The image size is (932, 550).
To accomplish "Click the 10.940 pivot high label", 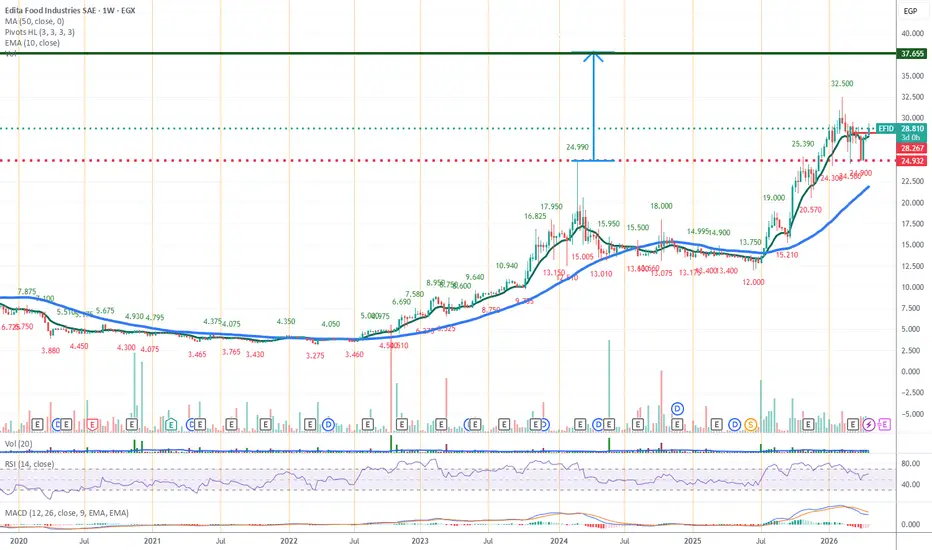I will click(x=506, y=266).
